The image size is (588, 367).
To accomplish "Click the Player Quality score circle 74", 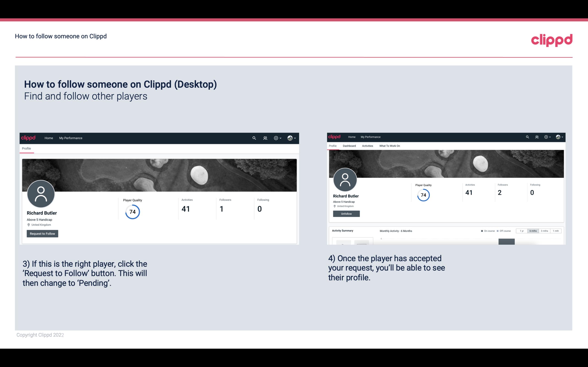I will click(133, 212).
